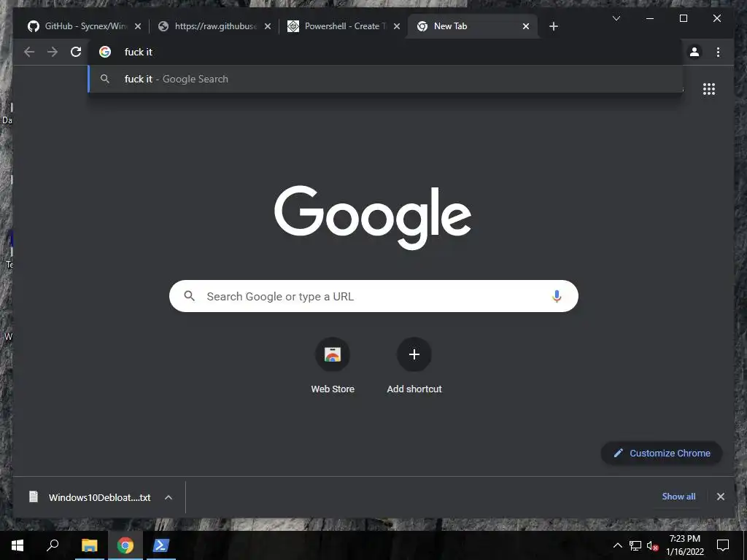Viewport: 747px width, 560px height.
Task: Show all downloads
Action: pyautogui.click(x=678, y=496)
